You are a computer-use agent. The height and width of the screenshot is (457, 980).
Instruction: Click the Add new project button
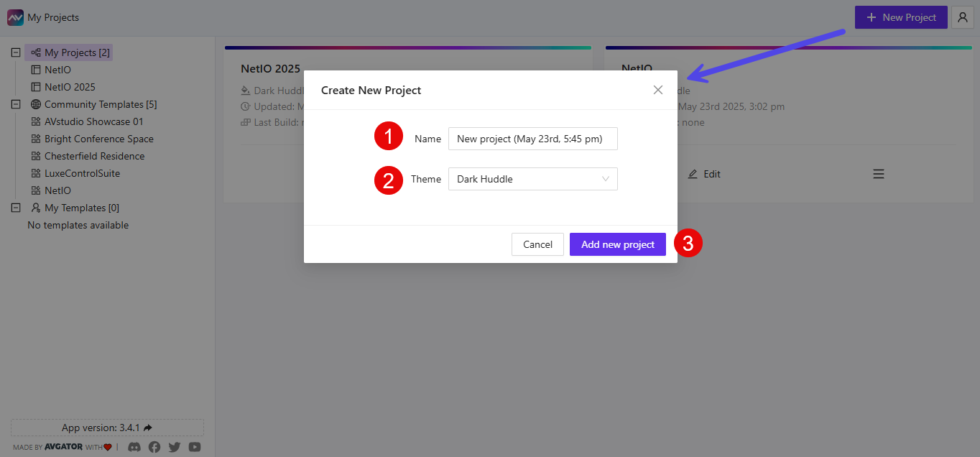pos(617,244)
